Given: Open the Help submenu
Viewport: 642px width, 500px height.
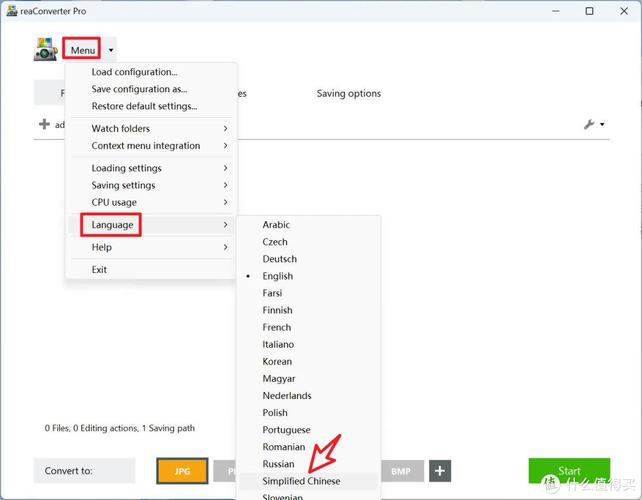Looking at the screenshot, I should click(151, 247).
